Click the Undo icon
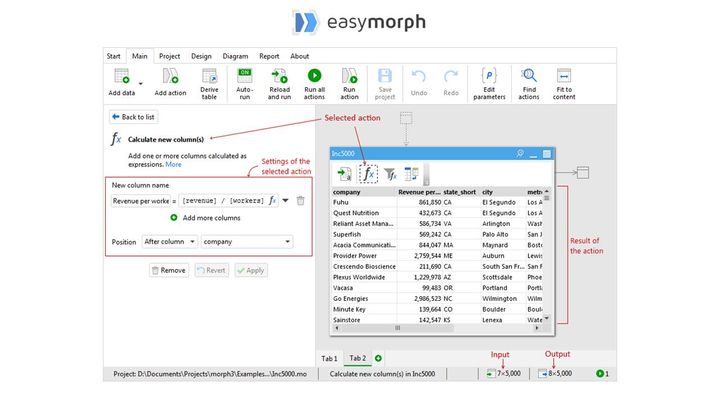 tap(419, 76)
